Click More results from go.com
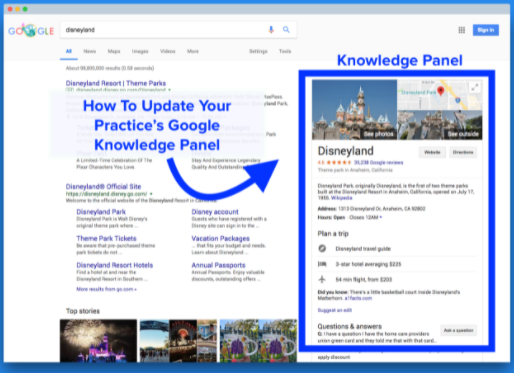 click(106, 289)
